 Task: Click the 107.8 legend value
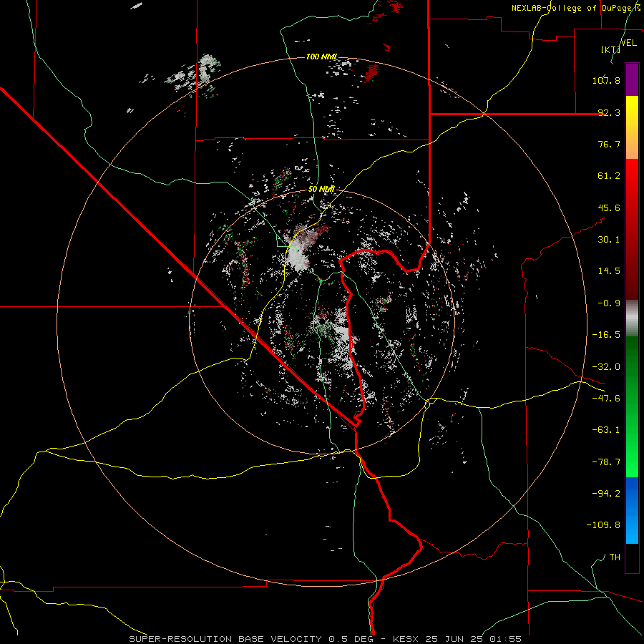click(606, 80)
